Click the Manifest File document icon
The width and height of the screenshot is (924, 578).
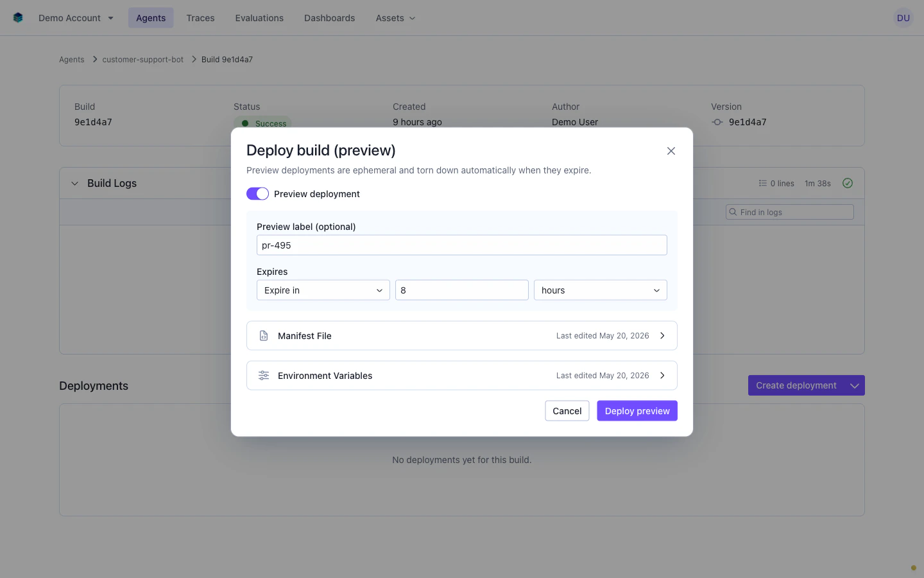pyautogui.click(x=264, y=336)
